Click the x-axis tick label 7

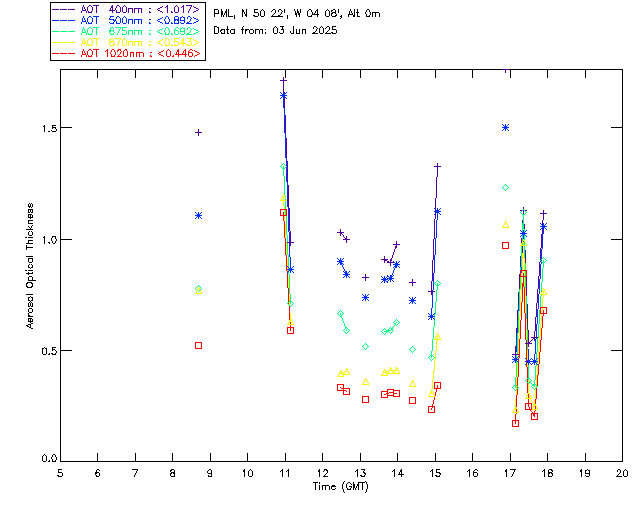pyautogui.click(x=135, y=473)
